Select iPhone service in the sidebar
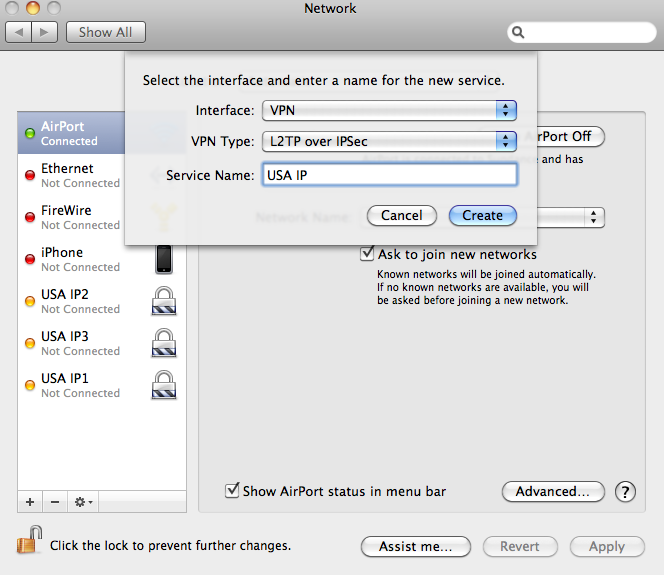 pyautogui.click(x=102, y=259)
